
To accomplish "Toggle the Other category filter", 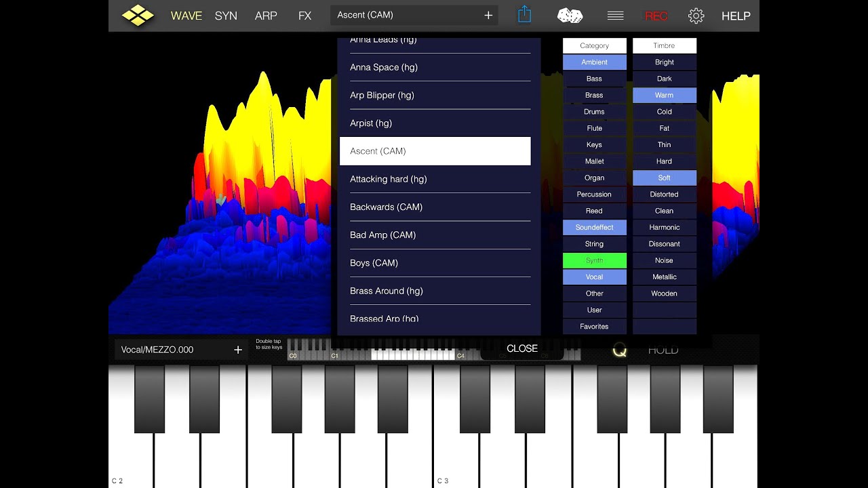I will tap(595, 293).
